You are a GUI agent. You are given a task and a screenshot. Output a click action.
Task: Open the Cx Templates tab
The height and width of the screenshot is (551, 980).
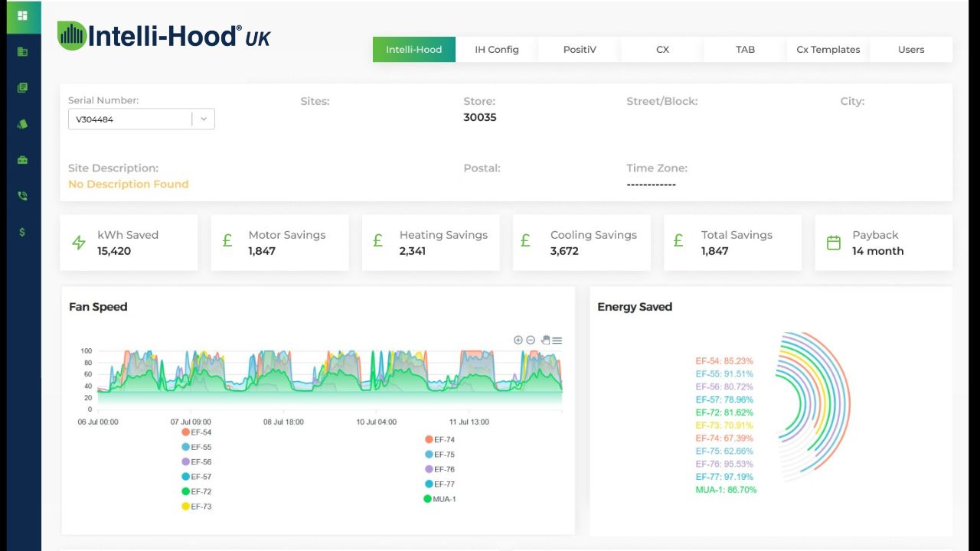828,50
